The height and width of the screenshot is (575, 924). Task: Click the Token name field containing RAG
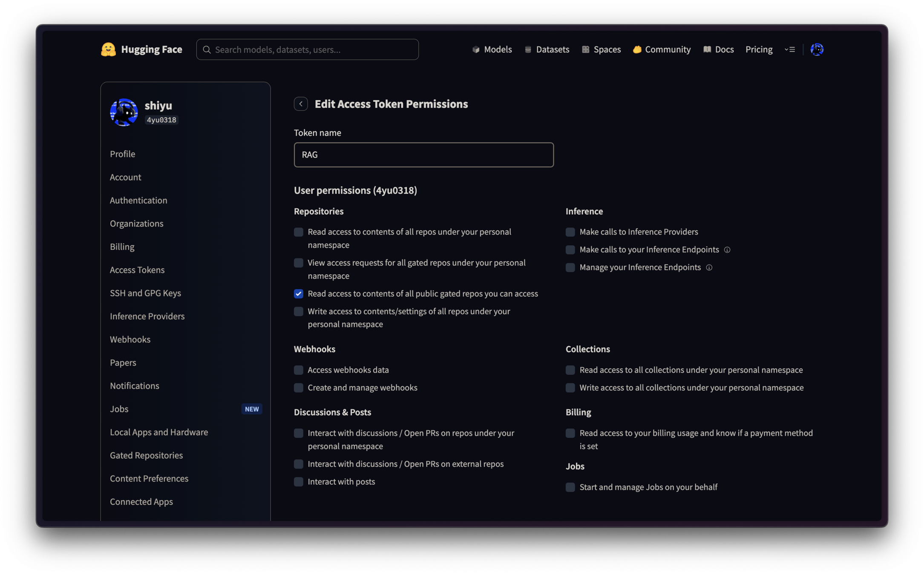pos(423,155)
